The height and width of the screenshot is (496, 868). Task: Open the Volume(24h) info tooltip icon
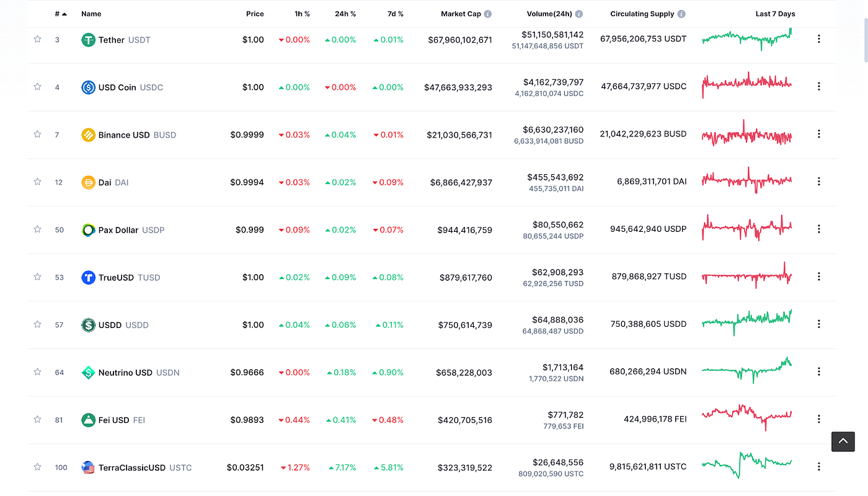pos(579,13)
